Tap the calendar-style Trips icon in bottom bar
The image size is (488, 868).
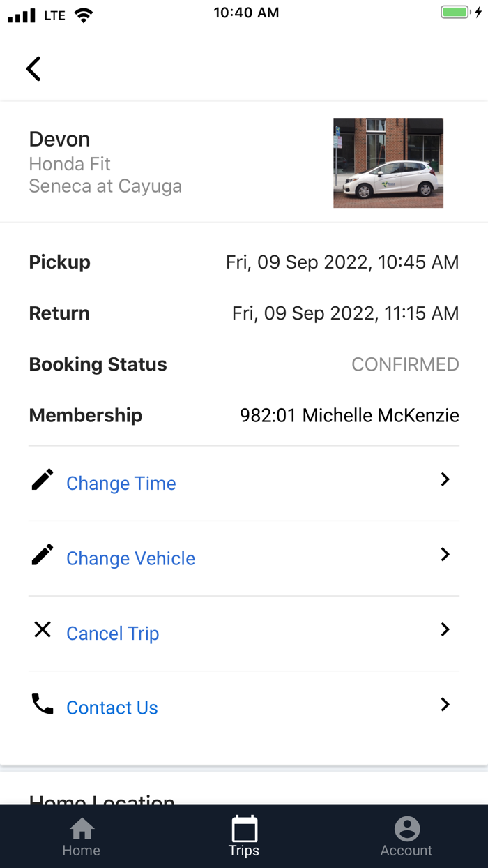pyautogui.click(x=243, y=830)
